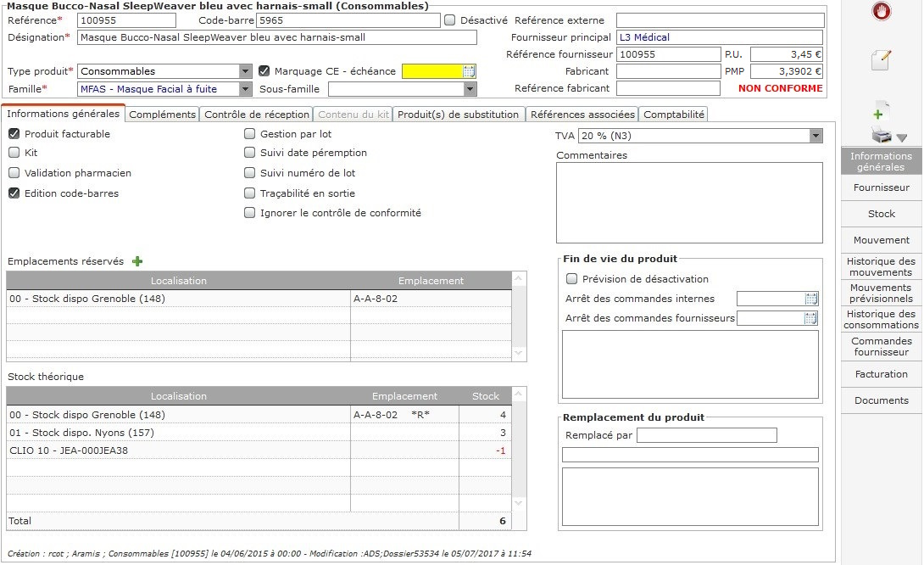Open Stock in the side panel

coord(881,214)
